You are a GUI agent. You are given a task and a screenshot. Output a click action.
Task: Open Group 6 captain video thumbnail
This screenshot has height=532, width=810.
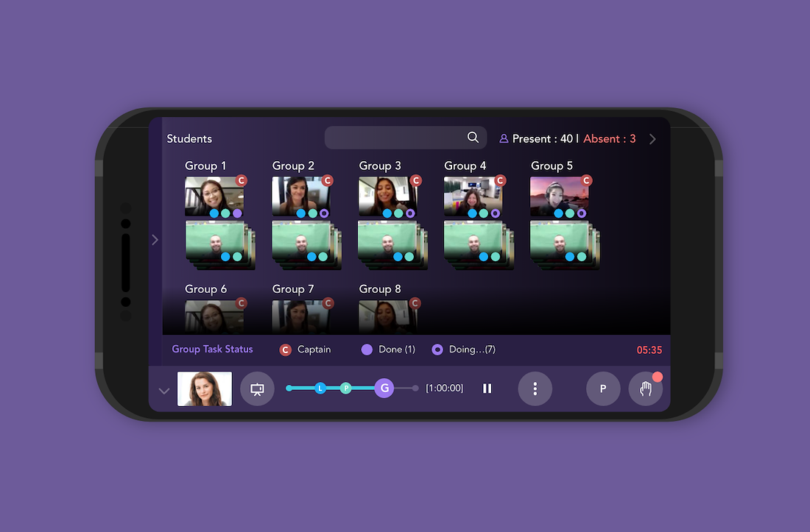(214, 317)
